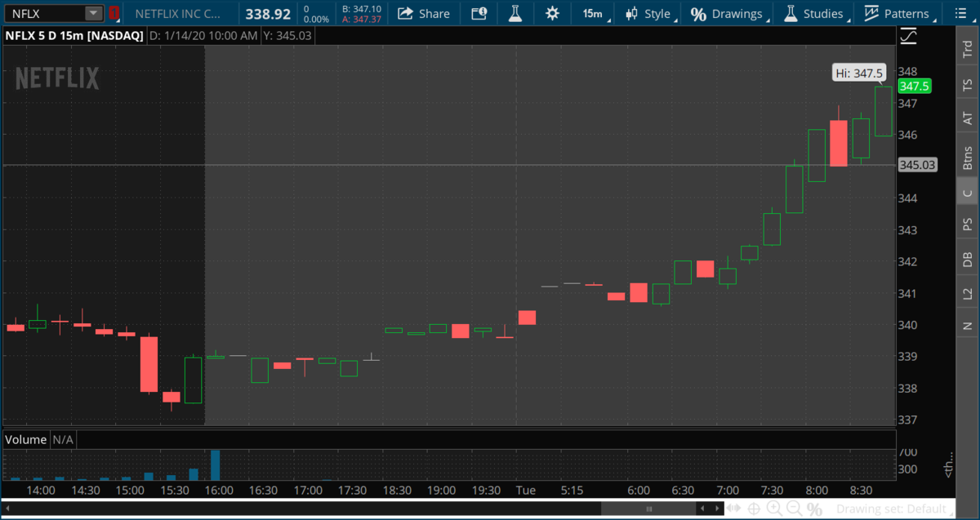The height and width of the screenshot is (520, 980).
Task: Click the percent icon in bottom bar
Action: [x=814, y=509]
